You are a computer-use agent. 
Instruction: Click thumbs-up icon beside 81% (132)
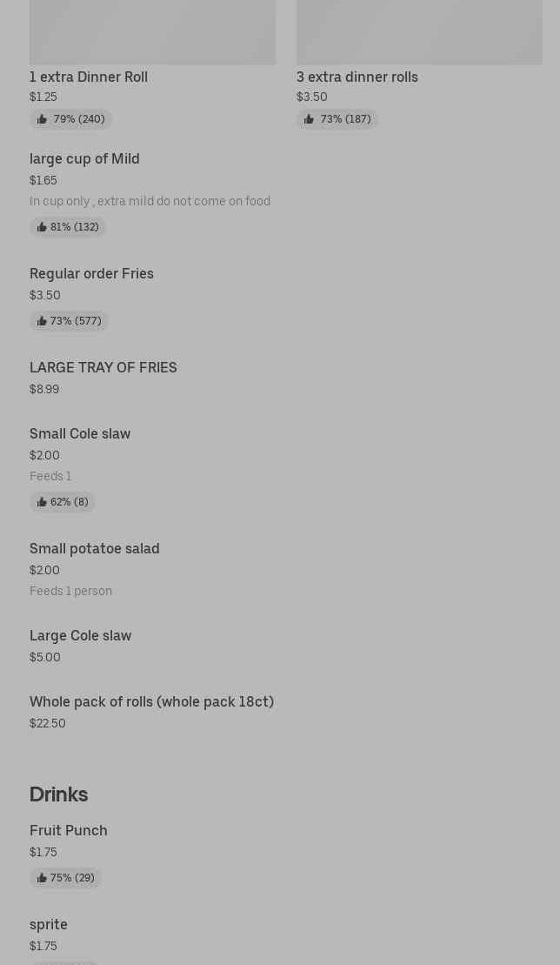tap(42, 227)
